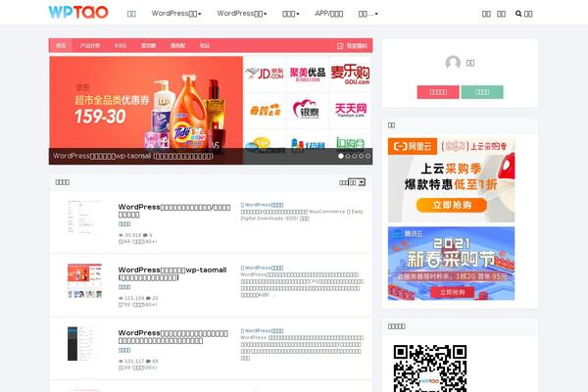Click the eye views icon beside 30,816
The height and width of the screenshot is (392, 588).
121,235
